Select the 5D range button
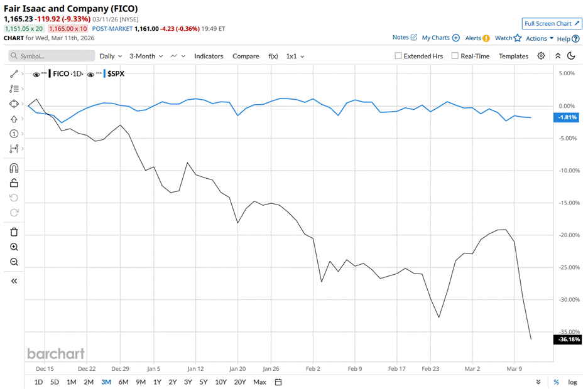This screenshot has width=588, height=389. (55, 382)
